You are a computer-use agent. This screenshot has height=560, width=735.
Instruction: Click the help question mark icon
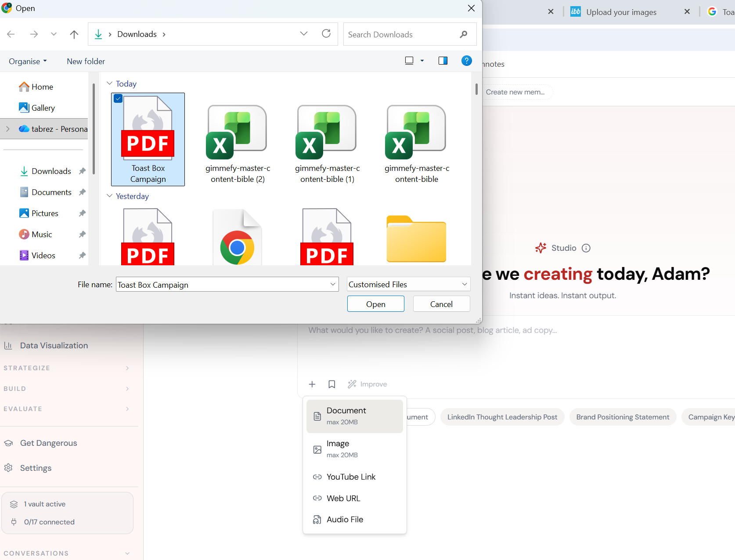click(x=466, y=61)
